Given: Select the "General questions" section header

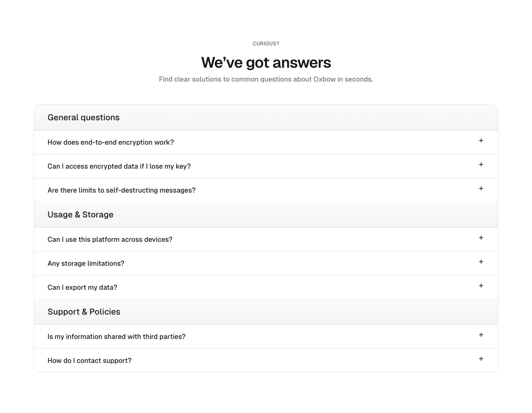Looking at the screenshot, I should click(83, 117).
